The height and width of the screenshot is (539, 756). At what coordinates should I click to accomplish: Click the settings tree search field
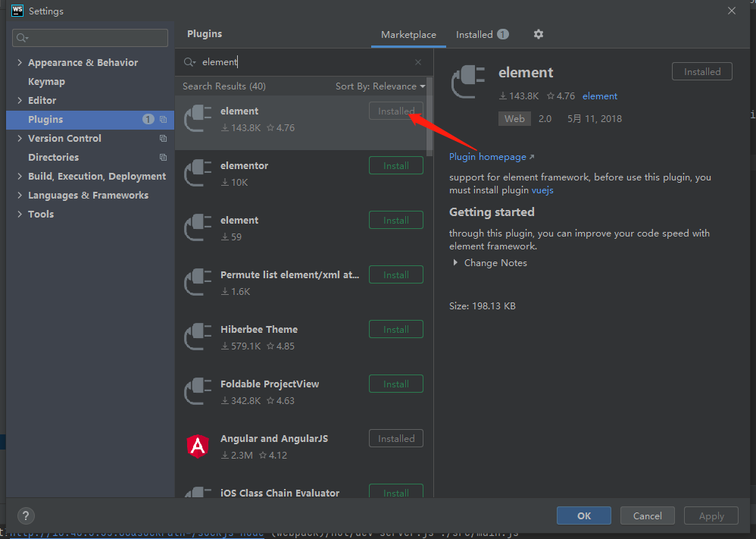click(90, 38)
